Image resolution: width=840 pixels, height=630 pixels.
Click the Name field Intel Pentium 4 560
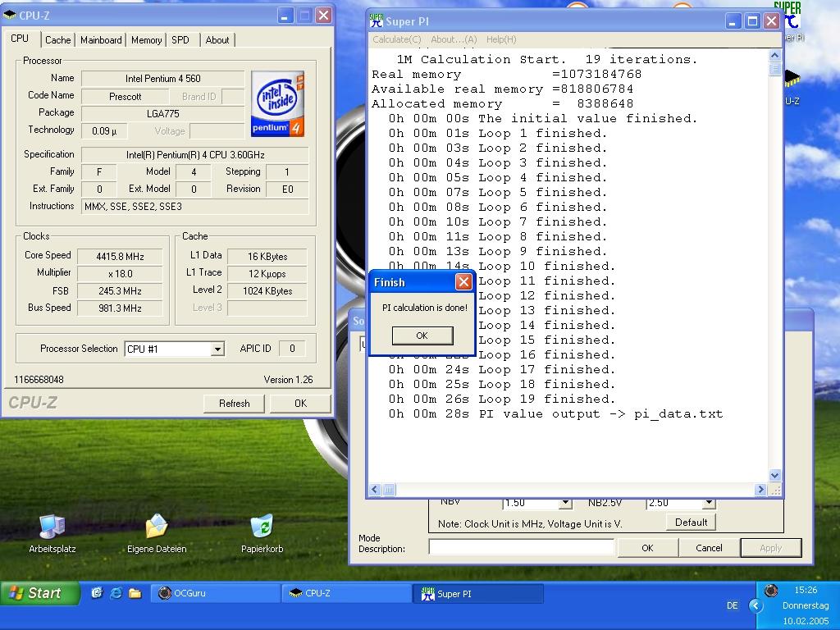(x=163, y=79)
